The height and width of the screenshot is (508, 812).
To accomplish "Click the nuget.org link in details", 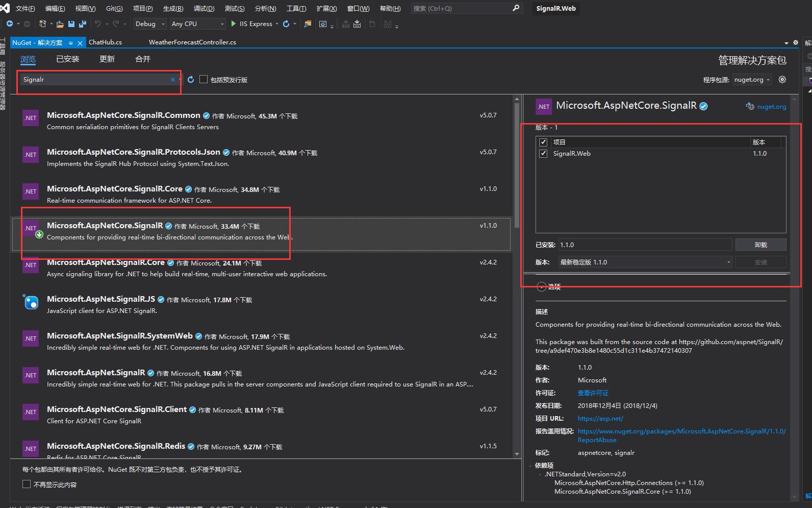I will coord(771,107).
